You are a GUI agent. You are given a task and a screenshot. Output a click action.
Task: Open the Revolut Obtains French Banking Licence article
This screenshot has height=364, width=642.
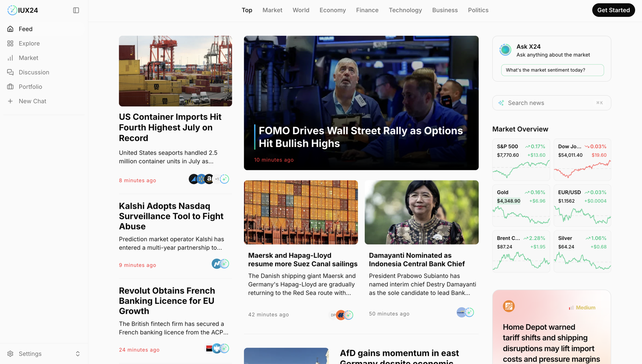(x=167, y=301)
